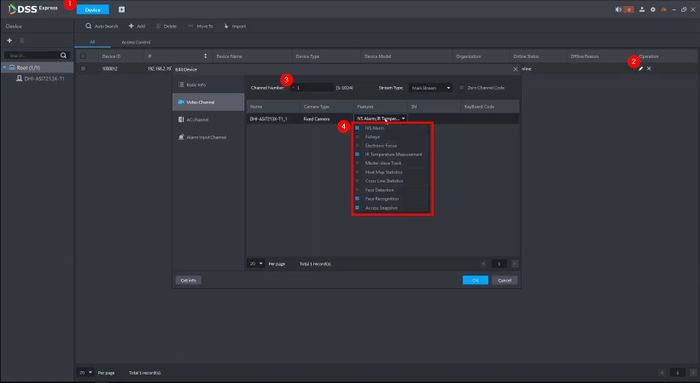This screenshot has height=383, width=700.
Task: Open the per page dropdown at bottom of main list
Action: pos(85,372)
